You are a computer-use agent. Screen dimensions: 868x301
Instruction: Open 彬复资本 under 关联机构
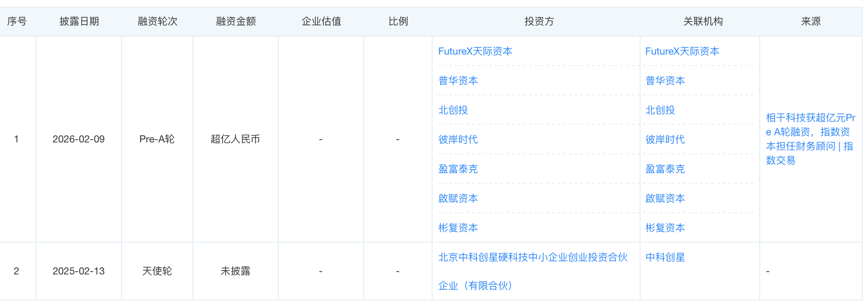click(x=665, y=228)
